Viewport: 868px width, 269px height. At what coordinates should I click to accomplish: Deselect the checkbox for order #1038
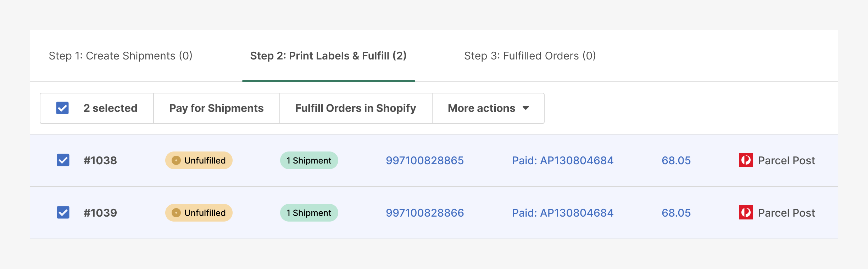point(63,160)
